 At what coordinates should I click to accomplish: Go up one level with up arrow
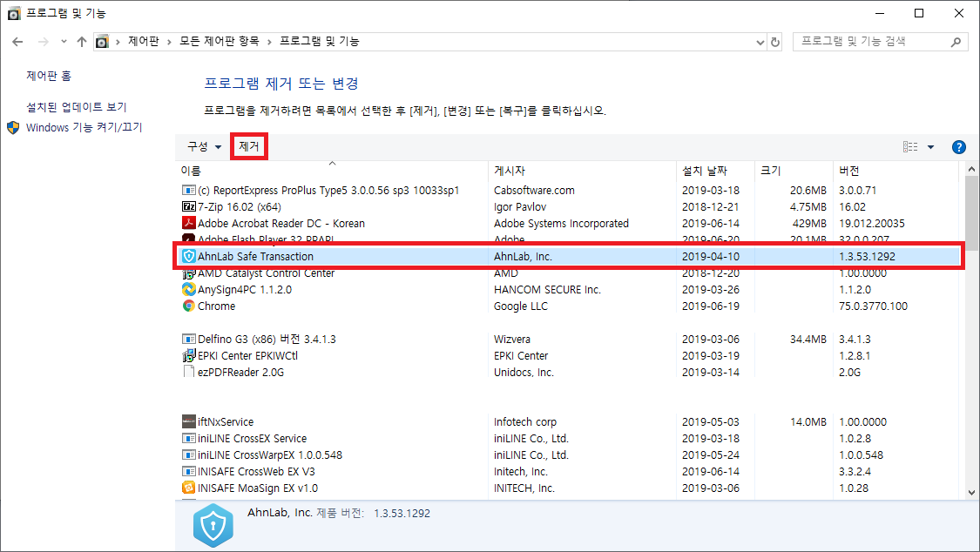click(x=81, y=42)
